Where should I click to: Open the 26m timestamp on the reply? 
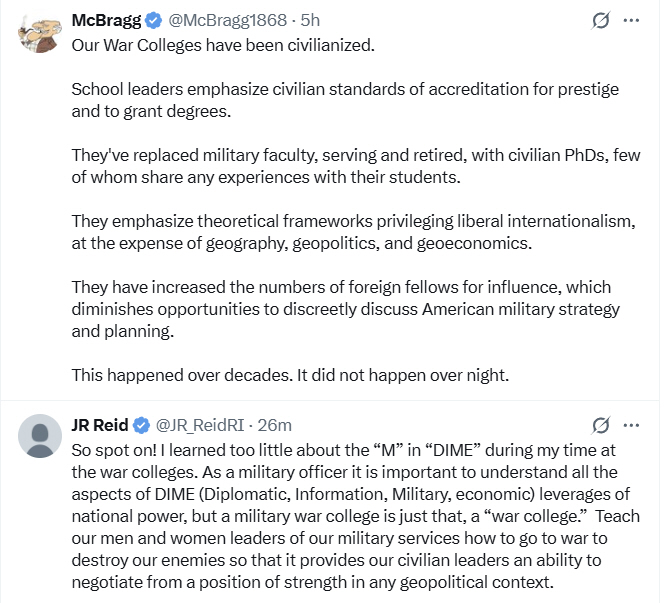(x=276, y=425)
